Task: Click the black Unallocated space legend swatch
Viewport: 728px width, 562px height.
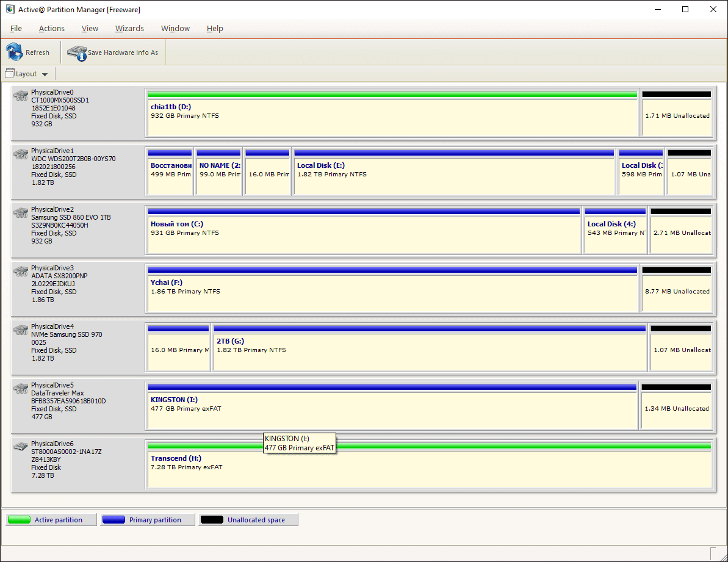Action: [212, 520]
